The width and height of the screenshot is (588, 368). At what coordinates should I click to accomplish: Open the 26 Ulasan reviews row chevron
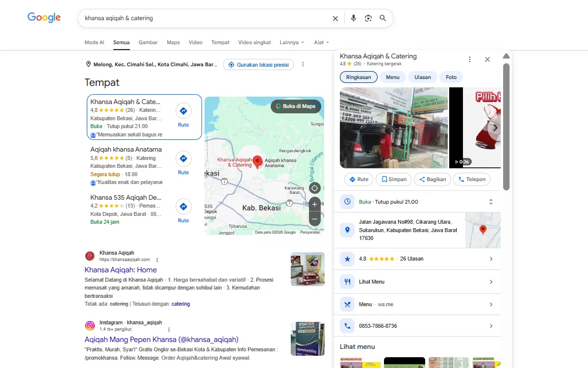pos(491,259)
